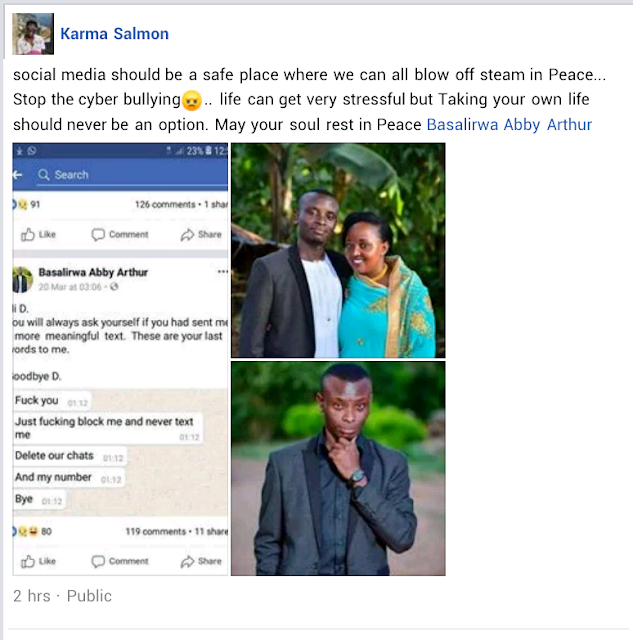Click lower Comment bubble icon
Viewport: 633px width, 640px height.
[x=98, y=562]
